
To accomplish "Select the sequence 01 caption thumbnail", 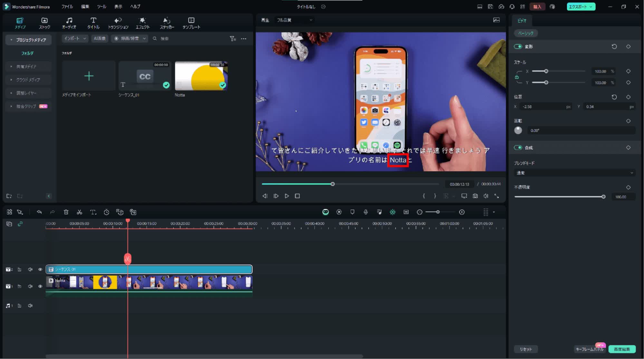I will pos(145,76).
